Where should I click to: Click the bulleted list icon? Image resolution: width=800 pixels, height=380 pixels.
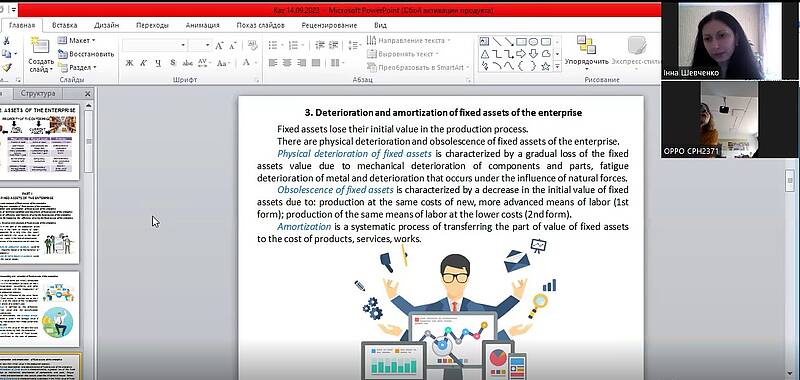click(x=275, y=45)
